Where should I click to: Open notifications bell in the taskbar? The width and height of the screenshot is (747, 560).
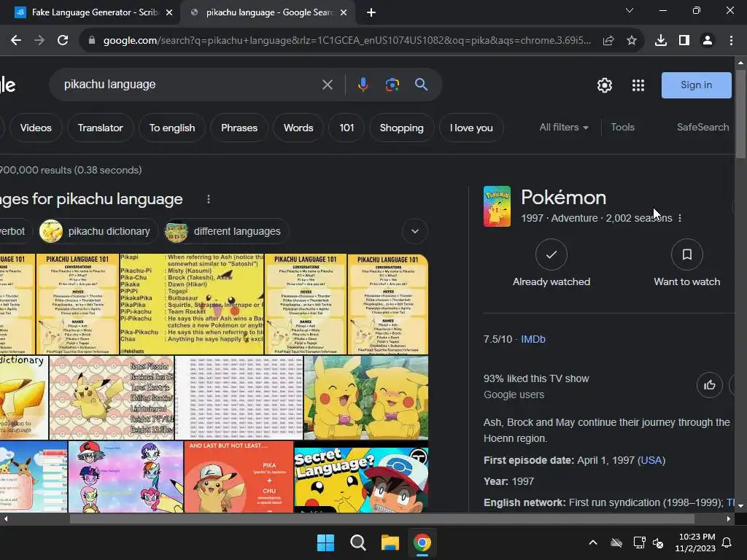pyautogui.click(x=727, y=542)
